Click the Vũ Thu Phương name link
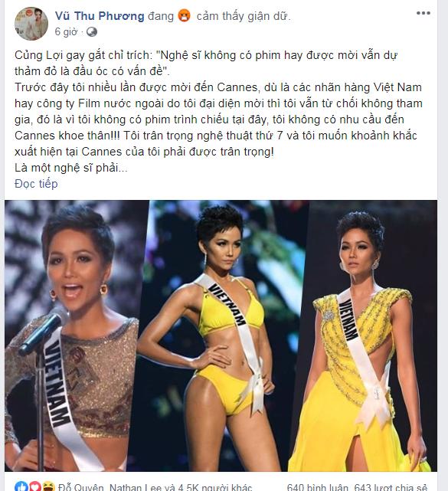 100,16
